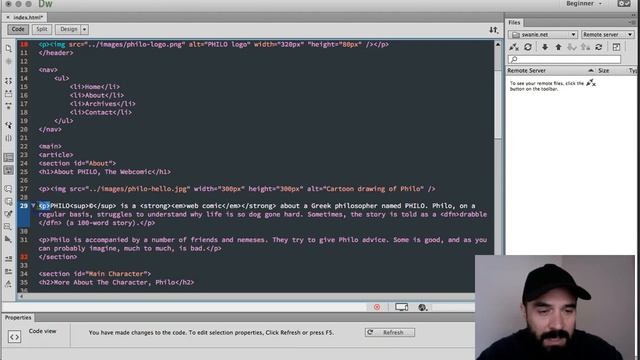The image size is (640, 360).
Task: Select the Files panel tab
Action: tap(514, 22)
